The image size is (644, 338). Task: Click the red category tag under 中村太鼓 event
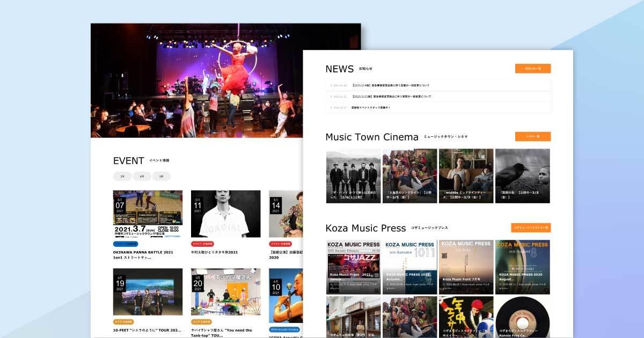click(x=201, y=244)
